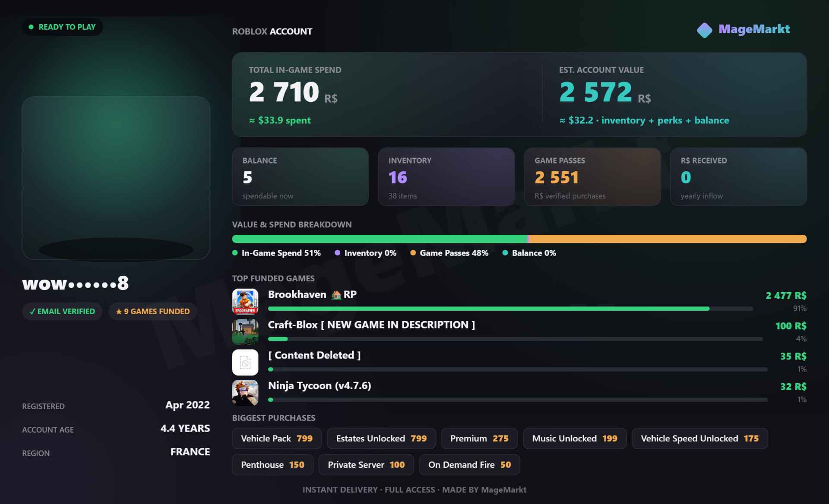Open the Ninja Tycoon game thumbnail

(x=245, y=393)
